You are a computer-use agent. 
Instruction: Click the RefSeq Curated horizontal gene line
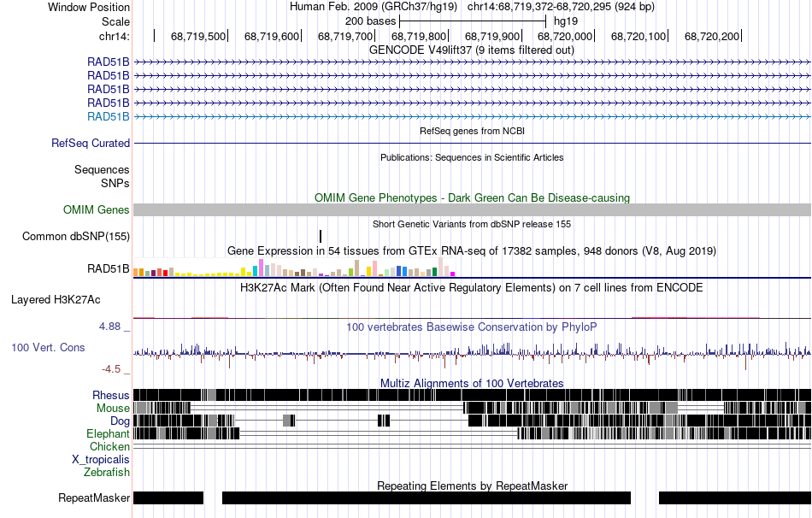[472, 143]
